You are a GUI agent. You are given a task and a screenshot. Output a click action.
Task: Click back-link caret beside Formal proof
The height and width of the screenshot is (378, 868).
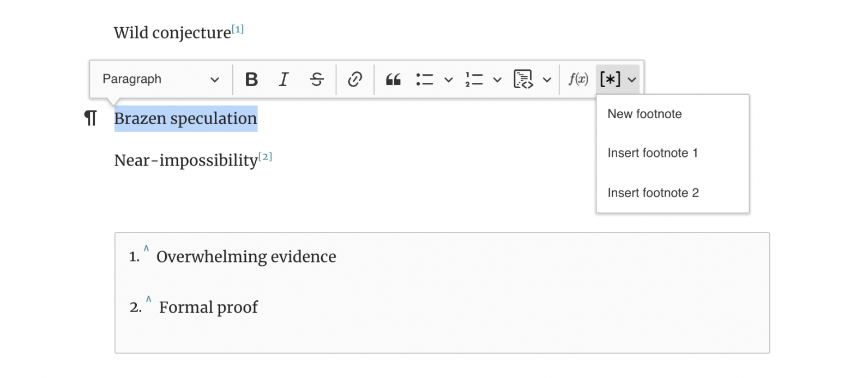click(148, 300)
